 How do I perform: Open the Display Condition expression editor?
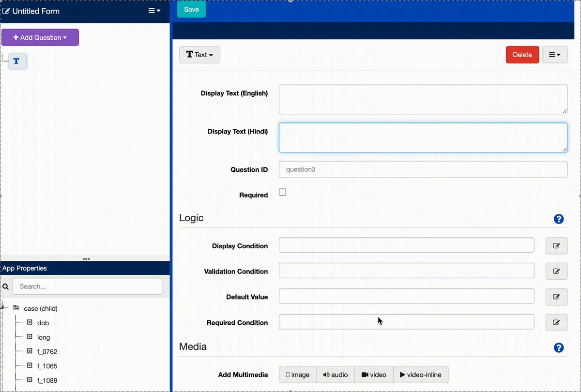(556, 246)
